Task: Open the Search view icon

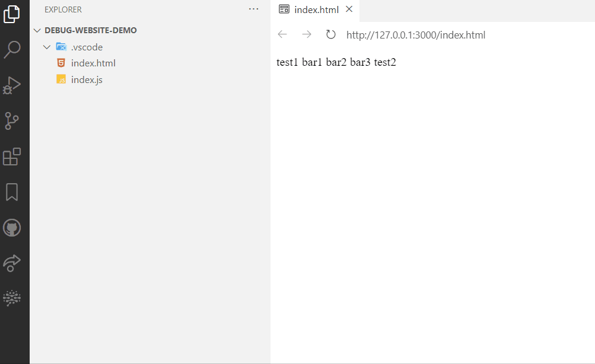Action: coord(12,50)
